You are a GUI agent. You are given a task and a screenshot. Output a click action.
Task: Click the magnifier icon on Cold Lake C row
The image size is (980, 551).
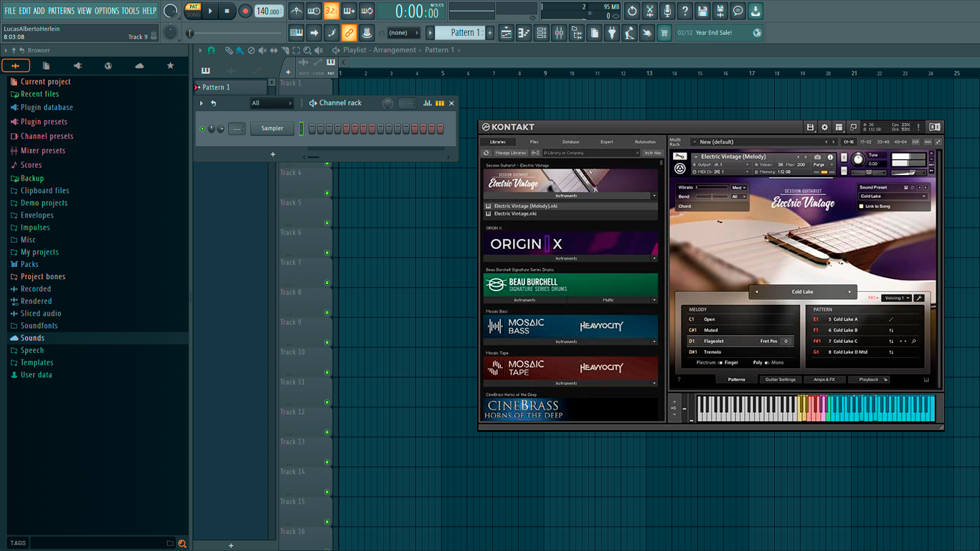(914, 342)
